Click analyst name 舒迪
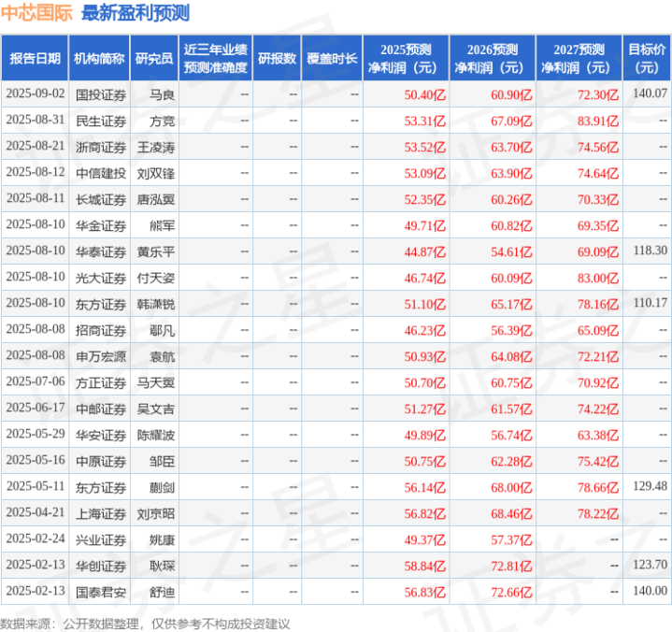This screenshot has width=672, height=632. [x=162, y=593]
